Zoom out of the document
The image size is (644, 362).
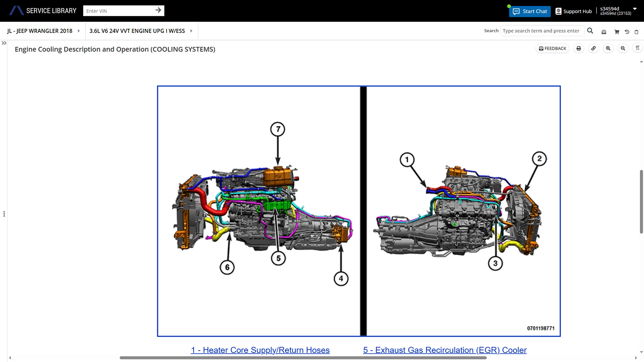click(x=623, y=48)
